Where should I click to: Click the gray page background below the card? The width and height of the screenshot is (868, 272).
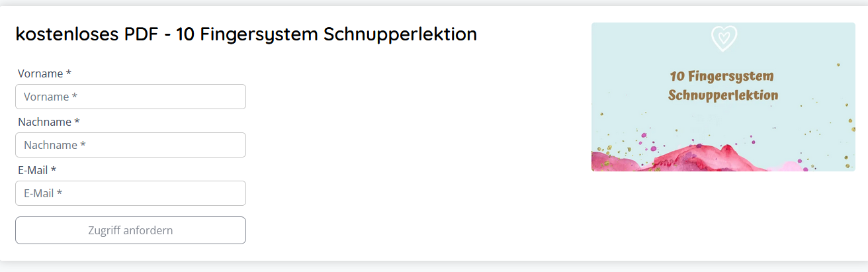coord(434,267)
